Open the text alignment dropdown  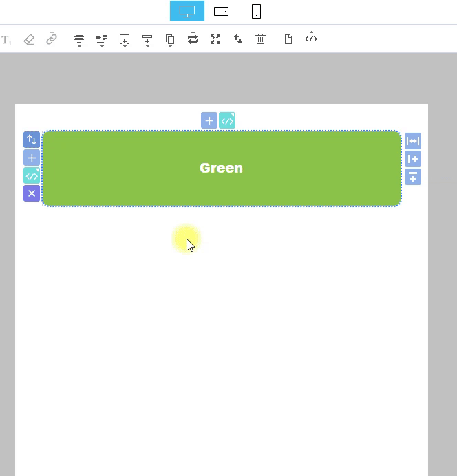(x=79, y=40)
